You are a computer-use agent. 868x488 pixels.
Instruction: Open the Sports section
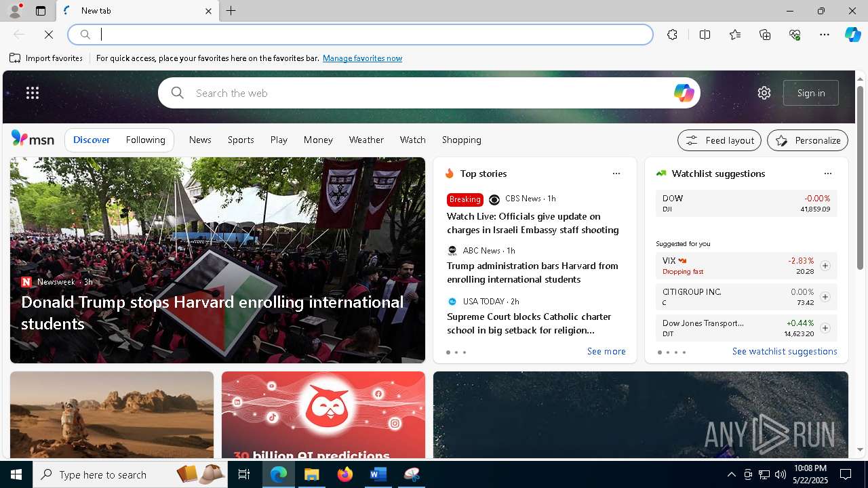pos(241,140)
